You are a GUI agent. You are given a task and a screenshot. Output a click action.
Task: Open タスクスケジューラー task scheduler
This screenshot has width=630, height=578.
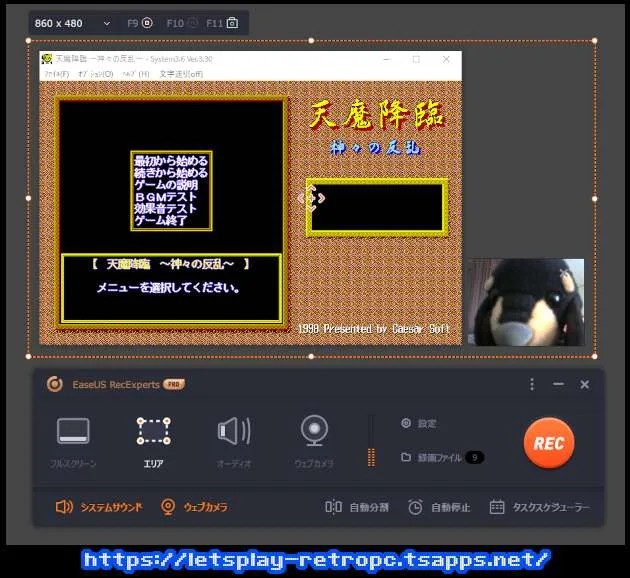(540, 507)
